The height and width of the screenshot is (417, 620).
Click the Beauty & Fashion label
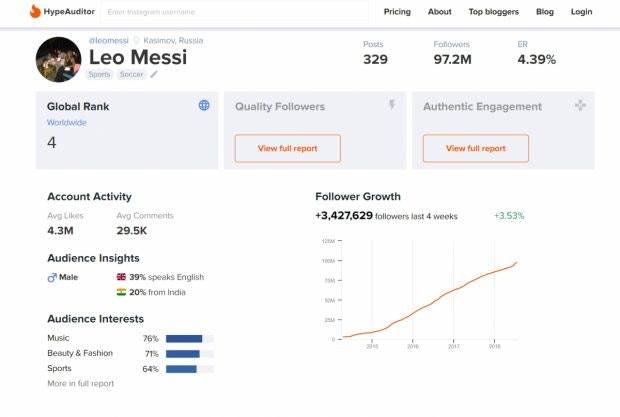tap(80, 353)
